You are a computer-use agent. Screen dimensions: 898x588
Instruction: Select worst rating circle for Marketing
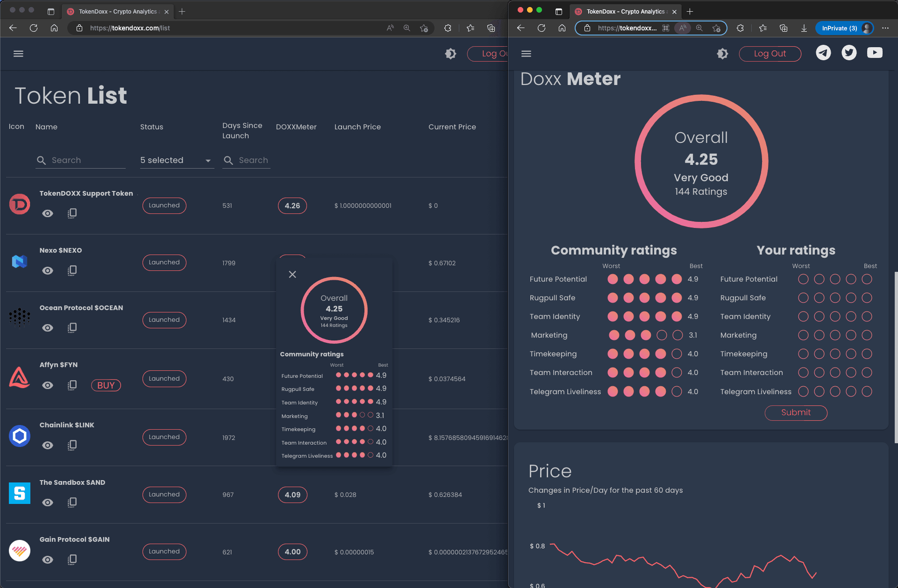pyautogui.click(x=803, y=335)
